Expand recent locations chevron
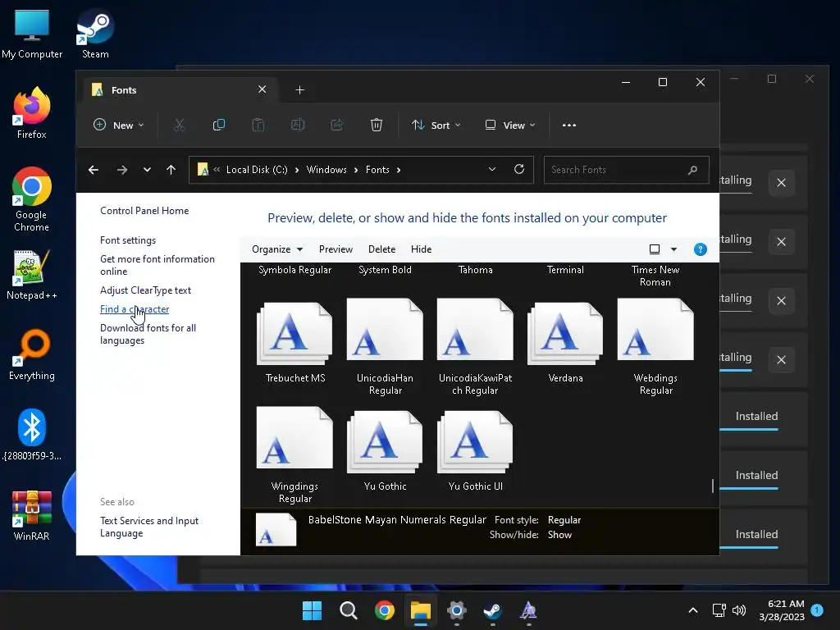The width and height of the screenshot is (840, 630). click(147, 170)
